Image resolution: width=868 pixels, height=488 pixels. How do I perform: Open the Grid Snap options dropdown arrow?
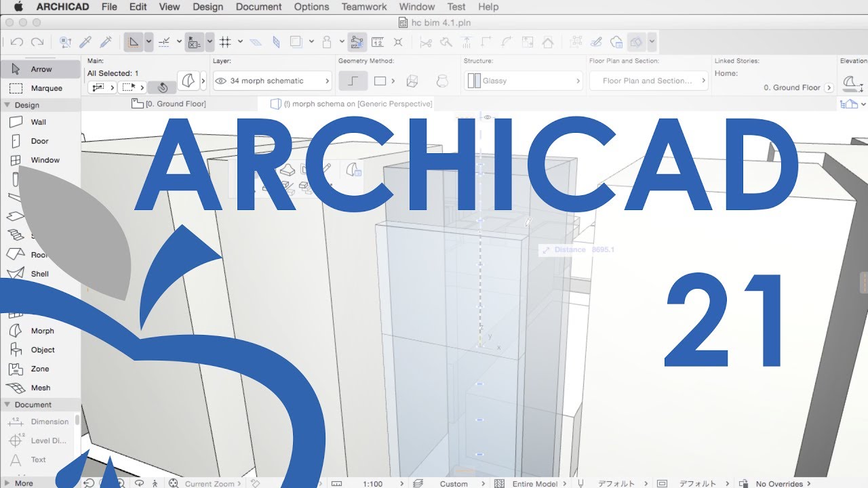pyautogui.click(x=241, y=42)
